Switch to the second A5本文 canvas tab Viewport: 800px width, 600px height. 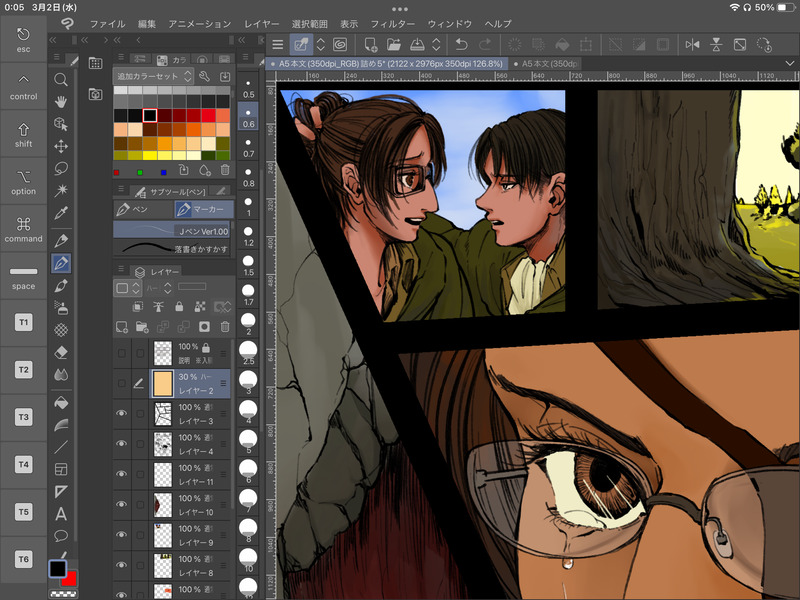click(545, 64)
